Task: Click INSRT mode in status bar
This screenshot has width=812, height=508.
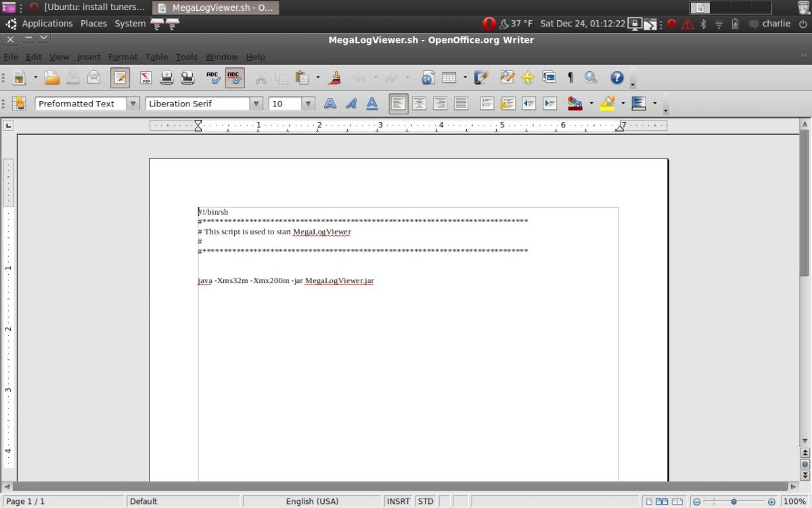Action: click(398, 501)
